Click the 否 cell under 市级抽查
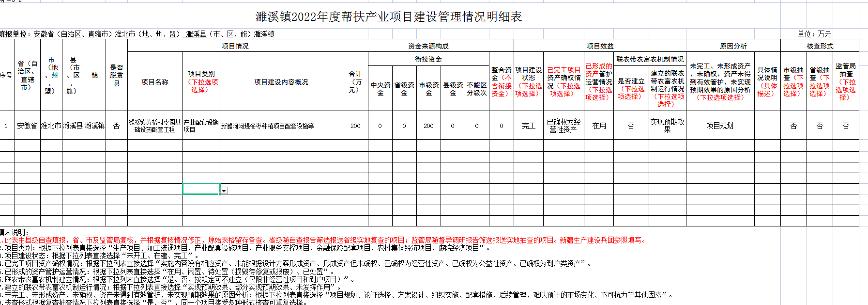Screen dimensions: 868x305 click(x=793, y=126)
